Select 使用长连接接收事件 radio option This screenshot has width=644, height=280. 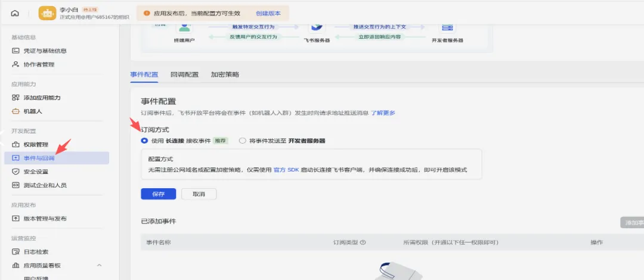tap(144, 141)
